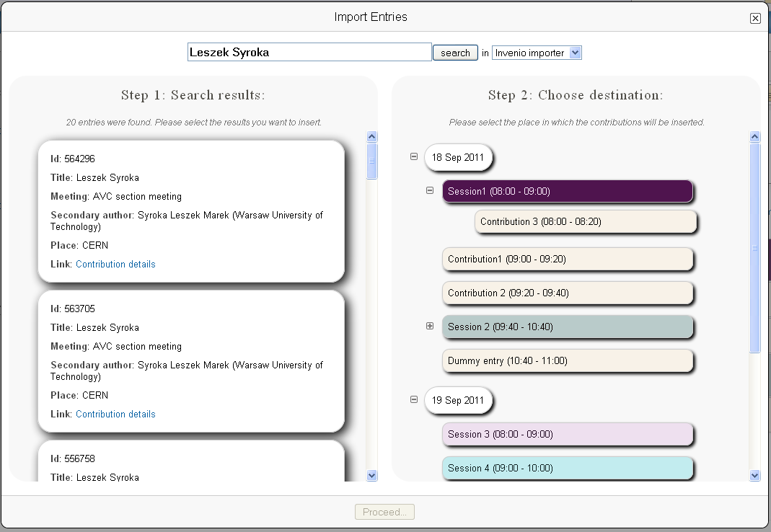Select Session 4 (09:00 - 10:00)

point(568,468)
